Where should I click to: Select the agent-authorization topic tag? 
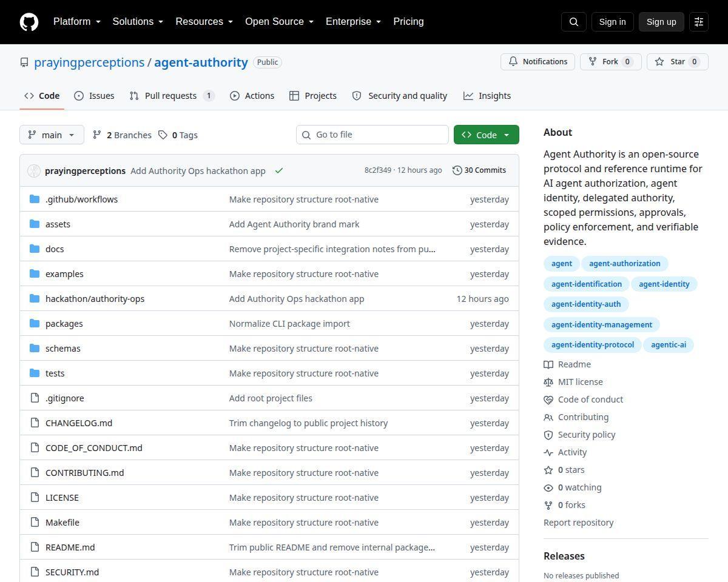tap(625, 264)
